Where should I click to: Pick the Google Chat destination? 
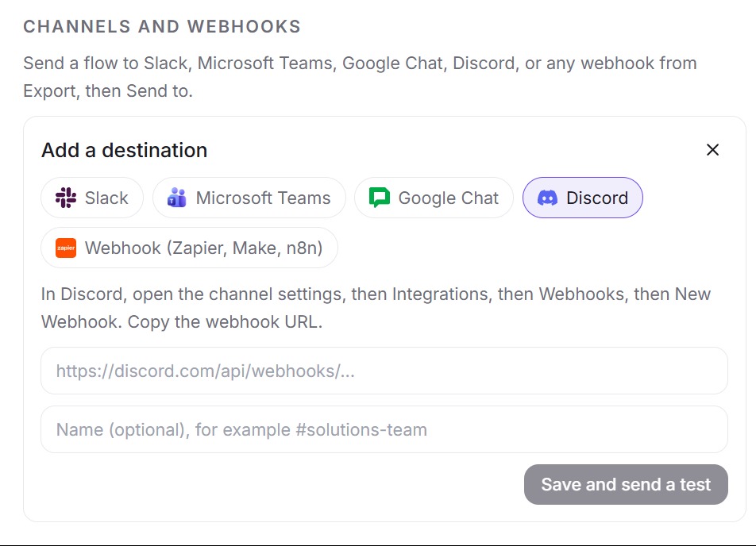click(x=434, y=198)
